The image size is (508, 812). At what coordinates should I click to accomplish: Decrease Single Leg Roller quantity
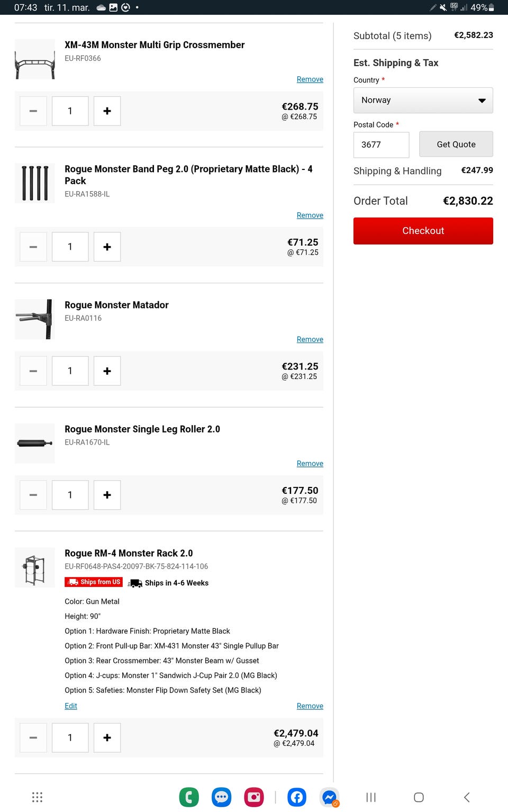pyautogui.click(x=33, y=495)
